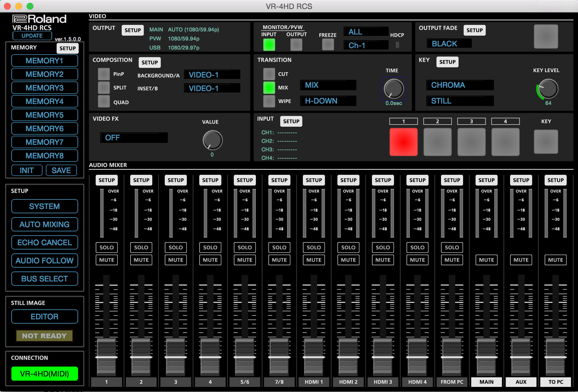Toggle the FREEZE button
The width and height of the screenshot is (578, 392).
(328, 45)
